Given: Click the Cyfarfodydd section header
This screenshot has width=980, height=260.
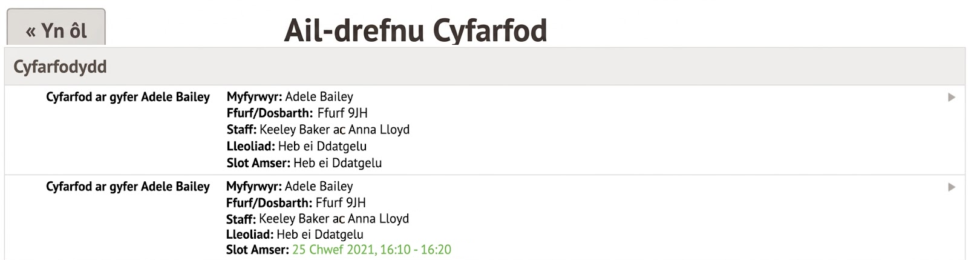Looking at the screenshot, I should tap(60, 67).
